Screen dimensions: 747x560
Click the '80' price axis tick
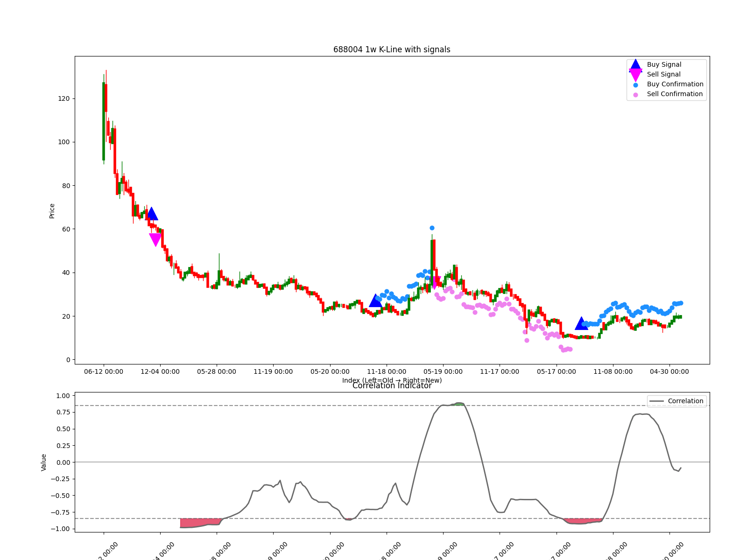pyautogui.click(x=66, y=186)
